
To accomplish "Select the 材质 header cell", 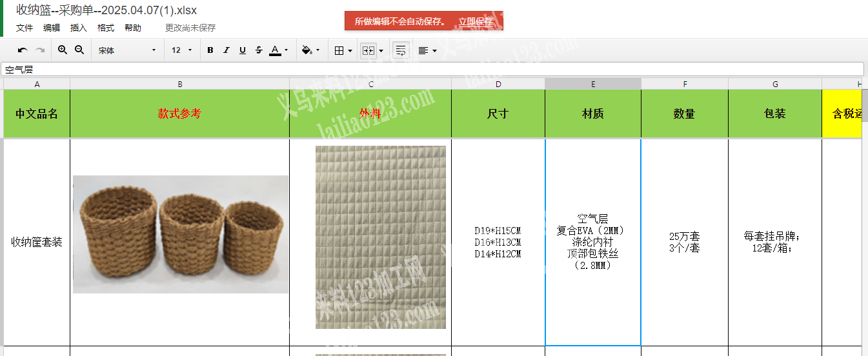I will tap(593, 114).
